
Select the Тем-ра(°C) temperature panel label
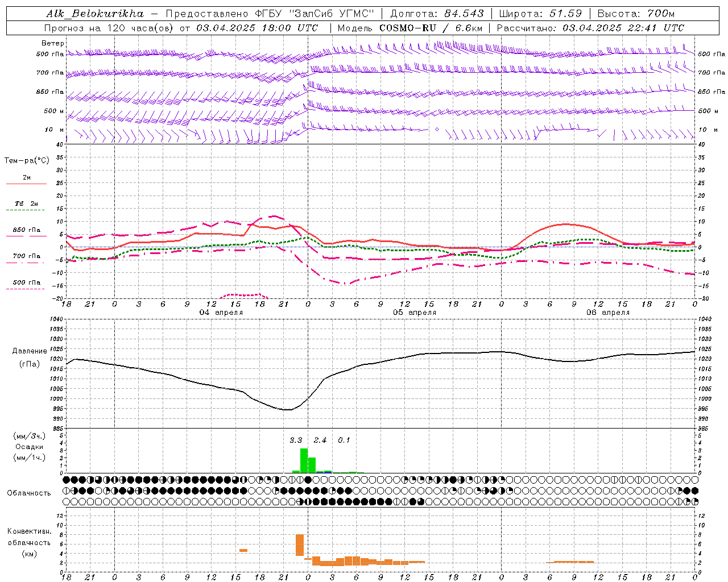coord(27,161)
